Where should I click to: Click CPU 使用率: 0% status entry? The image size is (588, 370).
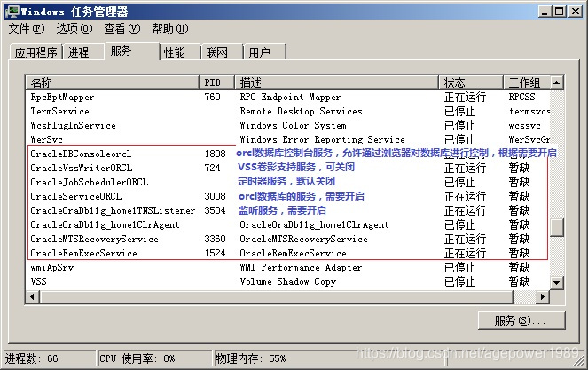(x=154, y=358)
